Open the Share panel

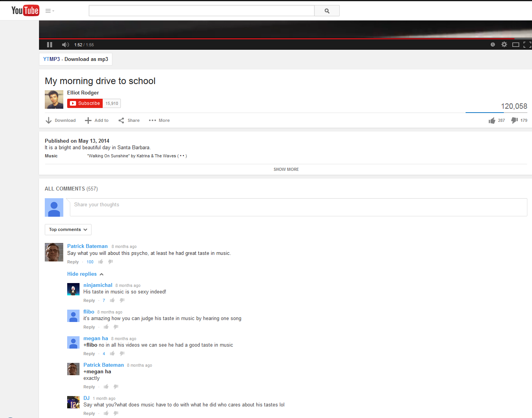tap(129, 120)
